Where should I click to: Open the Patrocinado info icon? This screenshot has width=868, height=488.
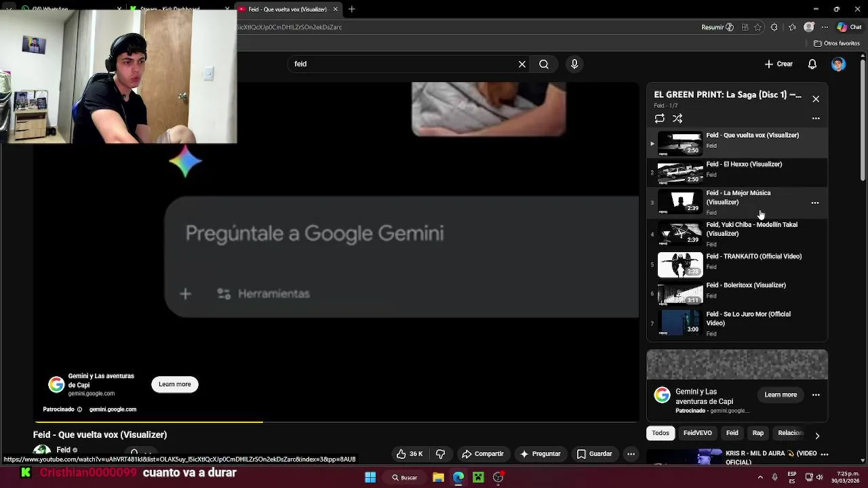coord(79,409)
